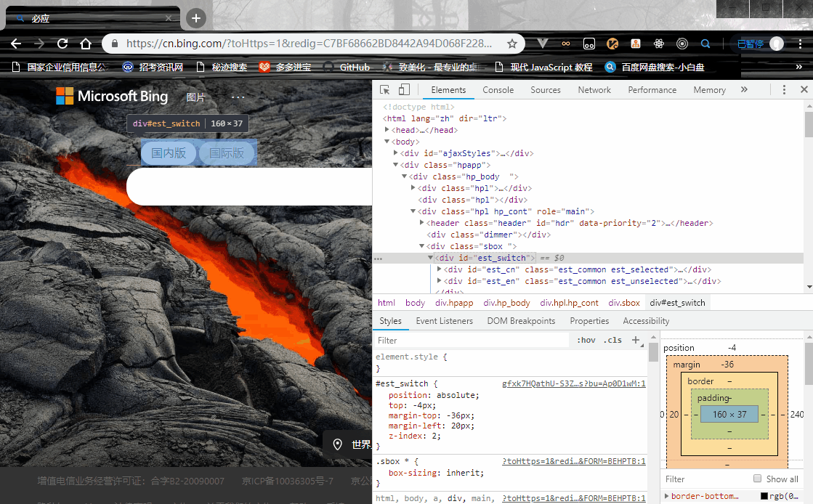813x504 pixels.
Task: Add a new style rule with plus icon
Action: [636, 340]
